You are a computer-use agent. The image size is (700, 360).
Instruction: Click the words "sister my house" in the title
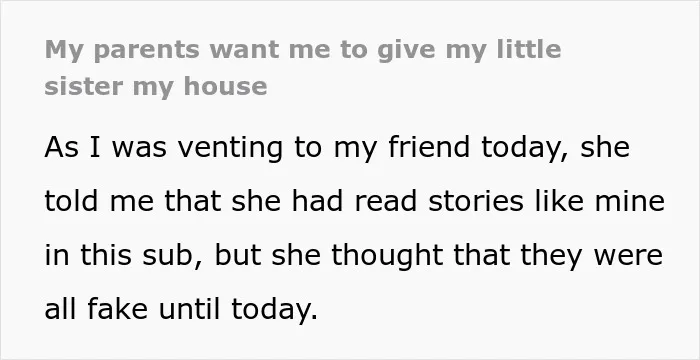click(x=156, y=86)
